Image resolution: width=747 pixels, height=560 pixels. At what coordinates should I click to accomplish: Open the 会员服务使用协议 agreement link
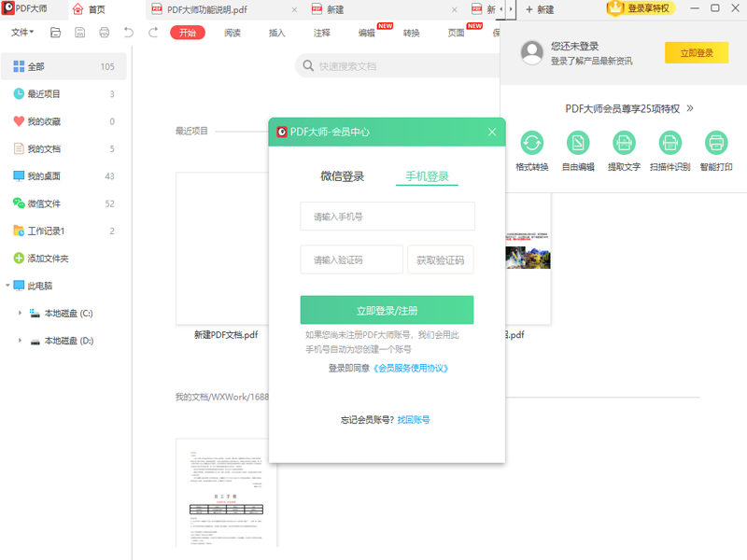(x=413, y=368)
